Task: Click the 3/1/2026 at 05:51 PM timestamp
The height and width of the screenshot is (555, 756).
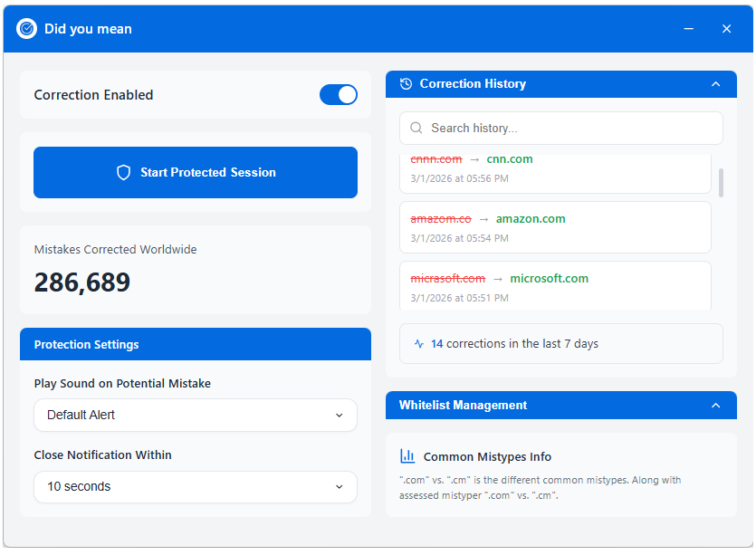Action: point(459,298)
